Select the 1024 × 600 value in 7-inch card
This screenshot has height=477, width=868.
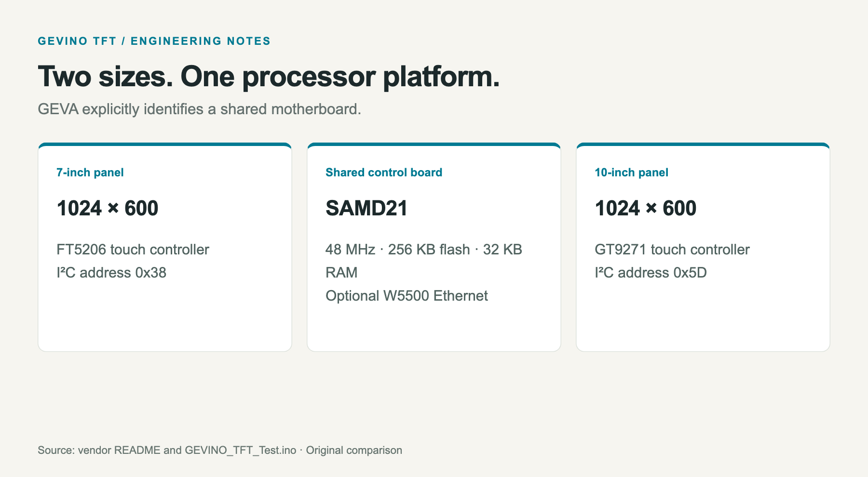[107, 208]
